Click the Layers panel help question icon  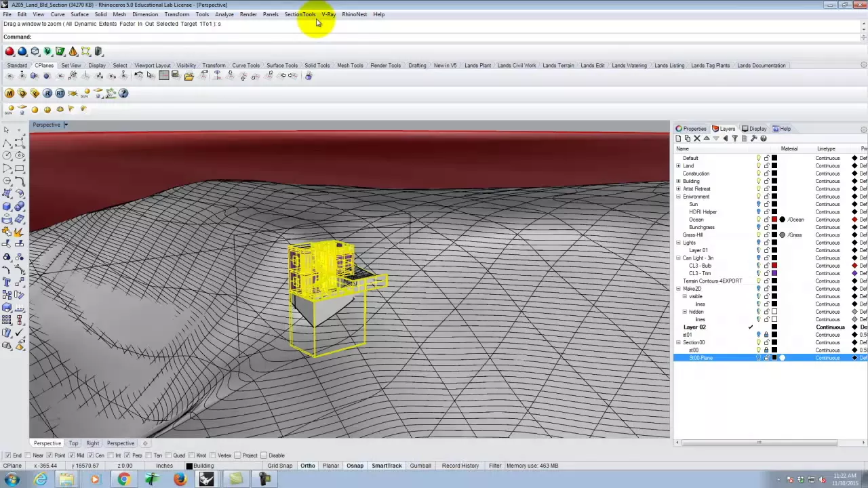click(x=763, y=138)
